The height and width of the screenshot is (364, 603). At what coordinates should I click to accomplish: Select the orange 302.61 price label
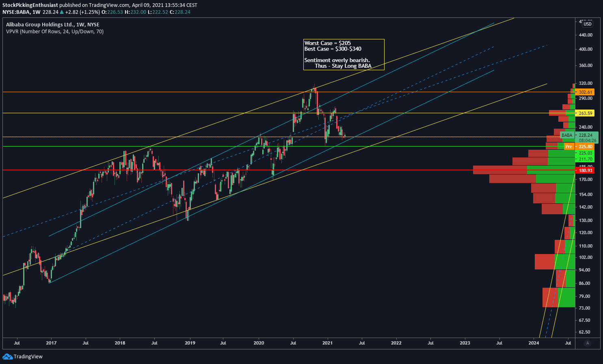[585, 92]
